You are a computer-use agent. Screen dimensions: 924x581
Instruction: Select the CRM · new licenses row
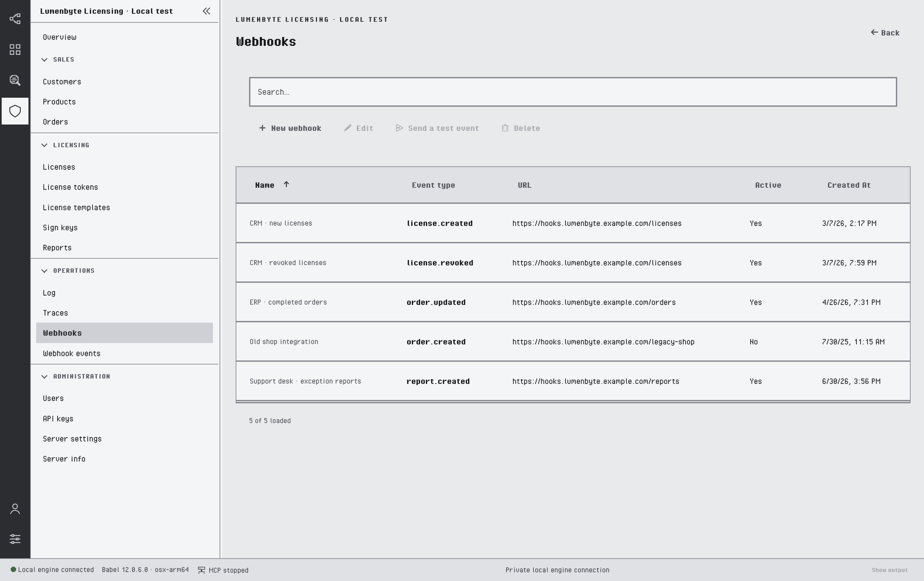coord(573,223)
